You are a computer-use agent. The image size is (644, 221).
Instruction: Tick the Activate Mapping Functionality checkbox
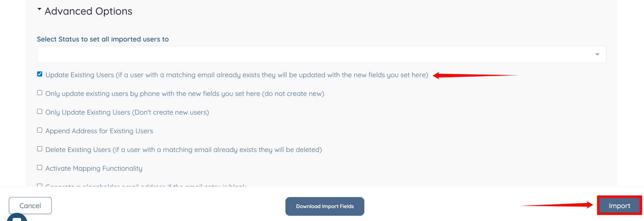[40, 168]
